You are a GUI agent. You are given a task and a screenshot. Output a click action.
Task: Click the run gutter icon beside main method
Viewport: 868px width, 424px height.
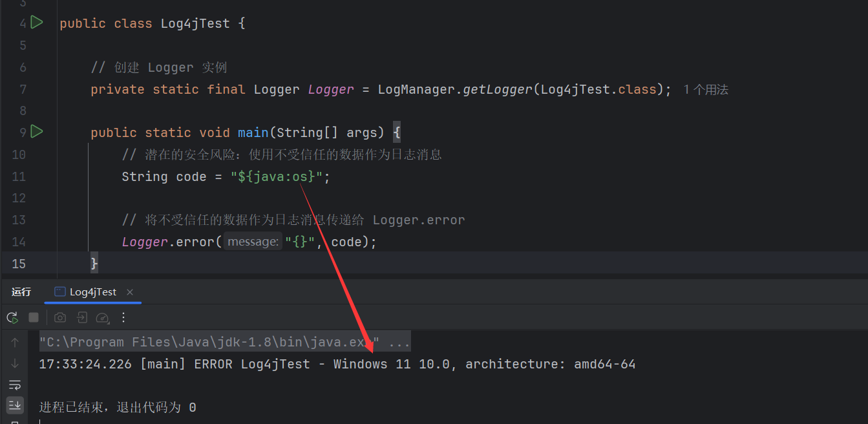tap(37, 132)
